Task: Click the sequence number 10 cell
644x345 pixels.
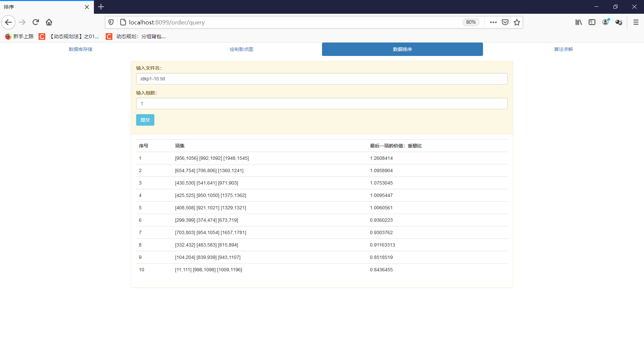Action: 142,270
